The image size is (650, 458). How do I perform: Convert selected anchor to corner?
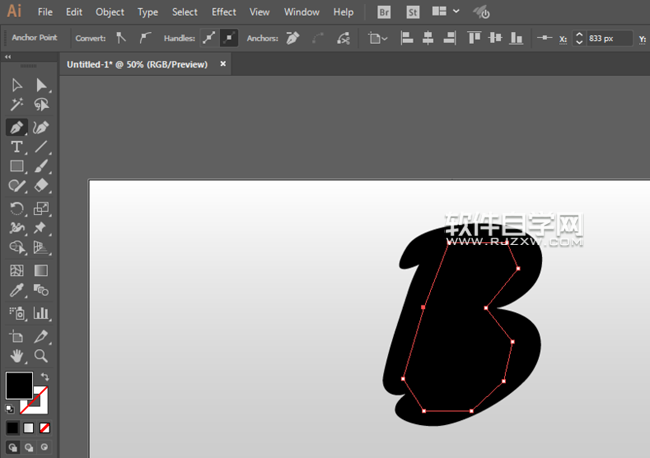pos(122,38)
